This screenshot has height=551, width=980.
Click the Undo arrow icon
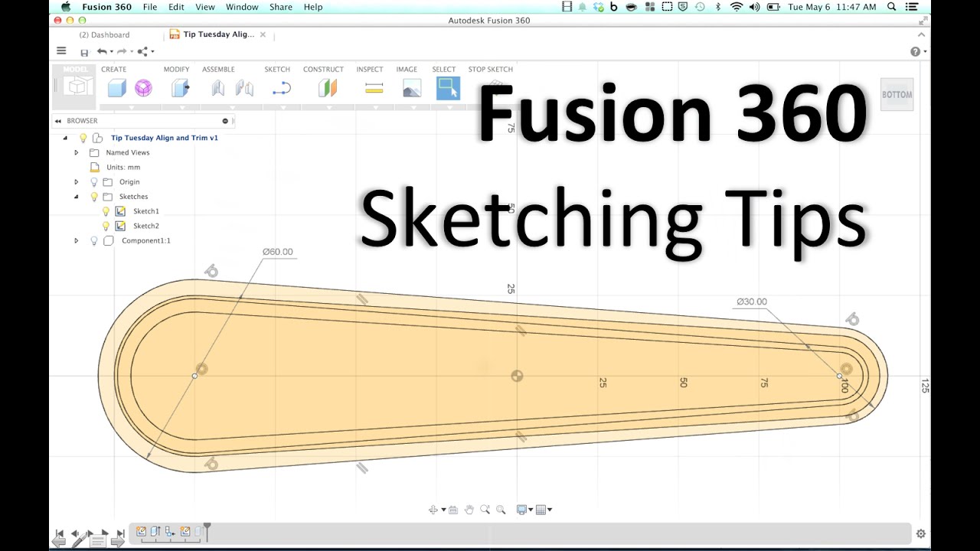(102, 51)
